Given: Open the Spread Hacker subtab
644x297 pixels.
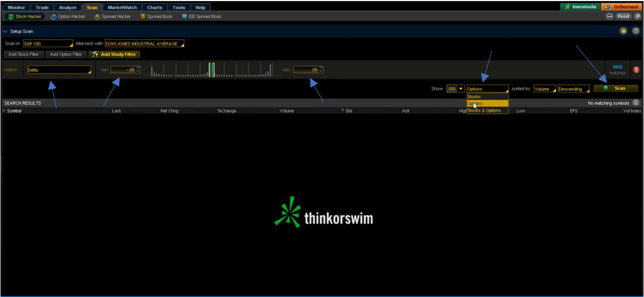Looking at the screenshot, I should pyautogui.click(x=112, y=16).
